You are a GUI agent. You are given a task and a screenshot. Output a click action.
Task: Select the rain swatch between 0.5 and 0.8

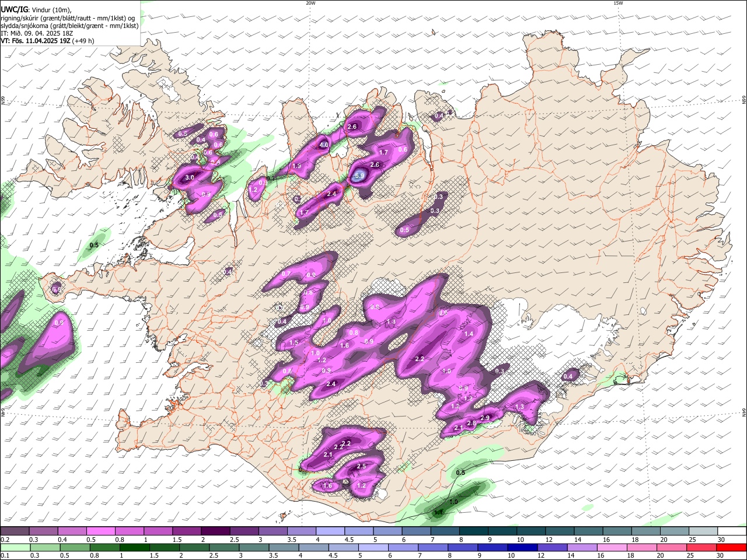(75, 548)
